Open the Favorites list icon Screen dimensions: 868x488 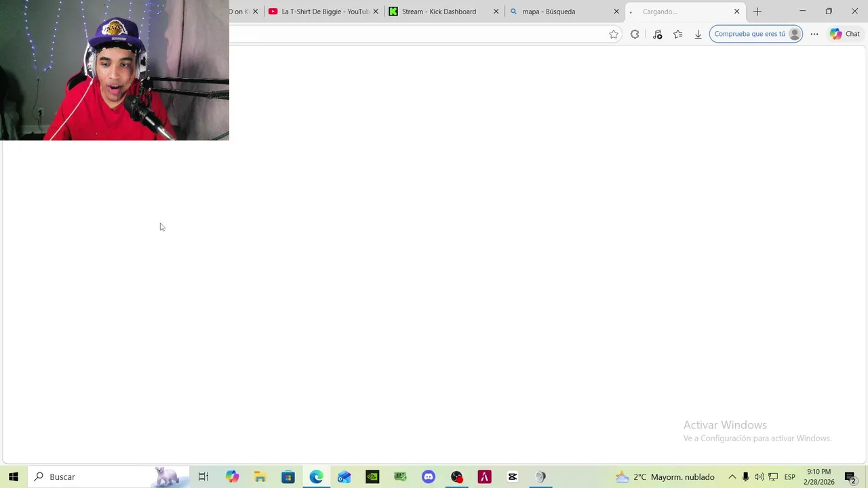677,34
